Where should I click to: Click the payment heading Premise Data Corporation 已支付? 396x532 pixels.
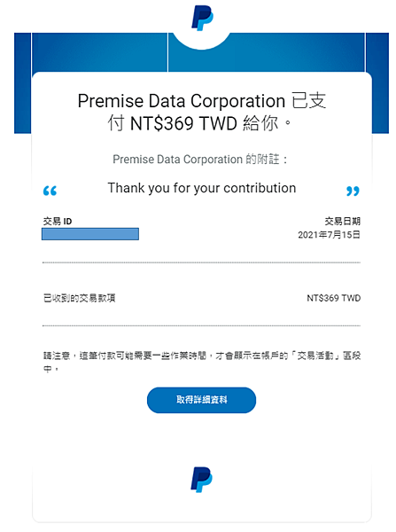[x=202, y=112]
